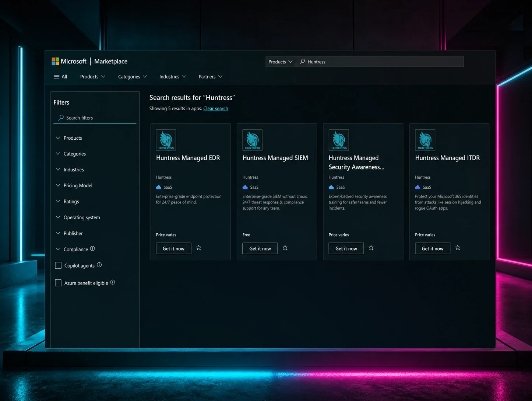Open the Huntress Managed Security Awareness title

(x=356, y=163)
